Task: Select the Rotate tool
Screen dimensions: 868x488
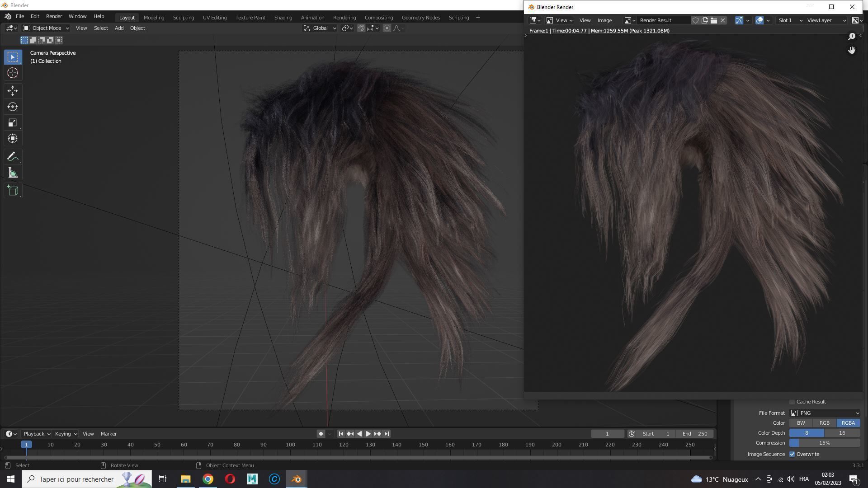Action: 13,107
